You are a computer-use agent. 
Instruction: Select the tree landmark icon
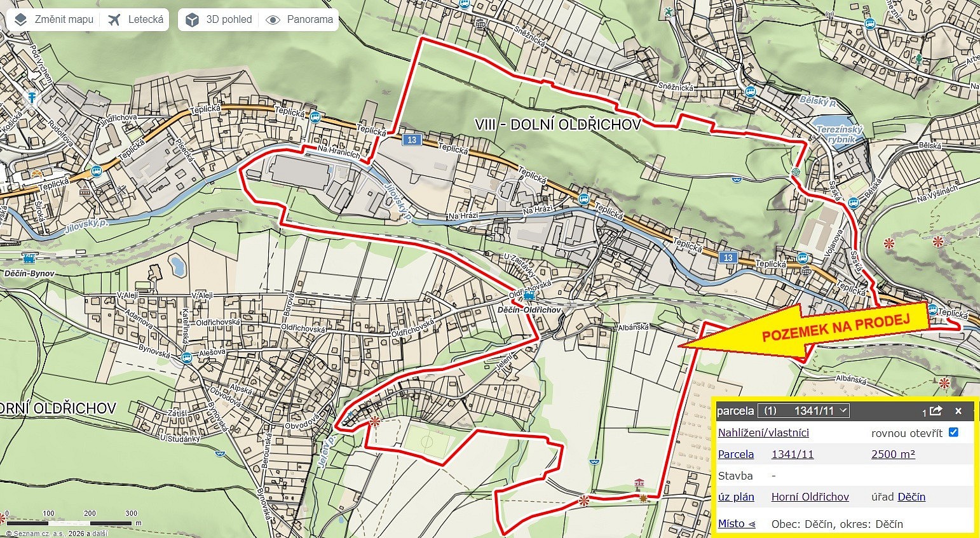coord(918,60)
